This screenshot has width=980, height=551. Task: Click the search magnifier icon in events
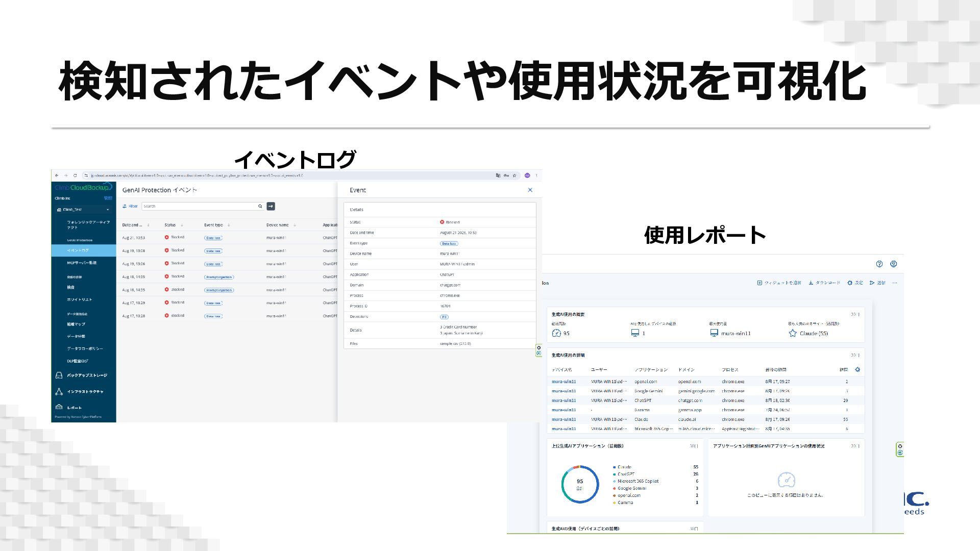pyautogui.click(x=260, y=206)
